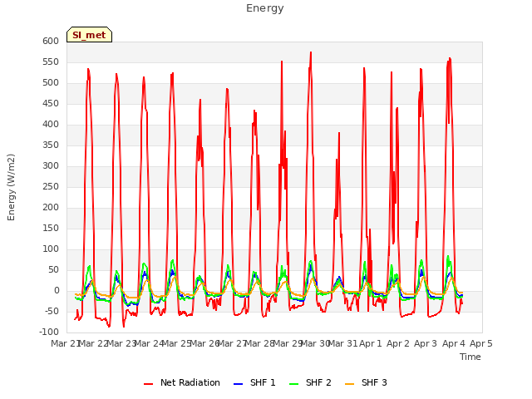Screen dimensions: 532x399
Task: Click the 500 y-axis tick label
Action: click(51, 82)
